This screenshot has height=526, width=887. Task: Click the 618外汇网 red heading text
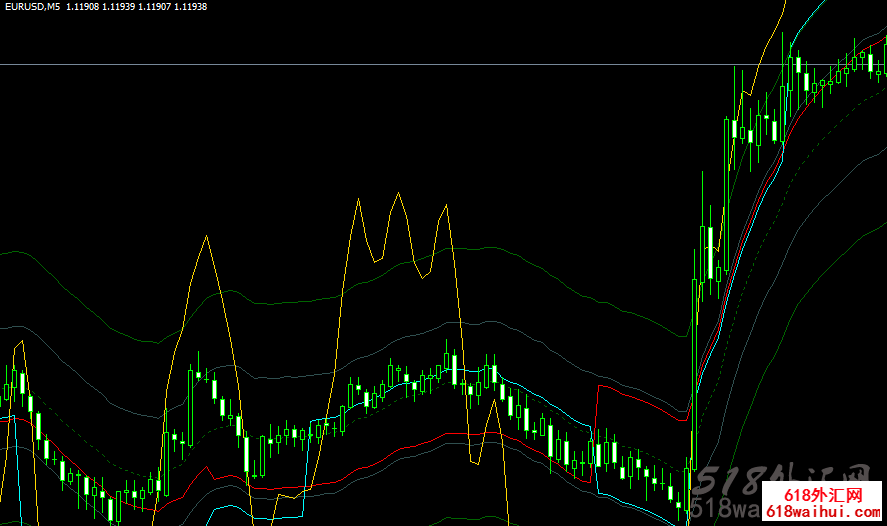pyautogui.click(x=824, y=495)
